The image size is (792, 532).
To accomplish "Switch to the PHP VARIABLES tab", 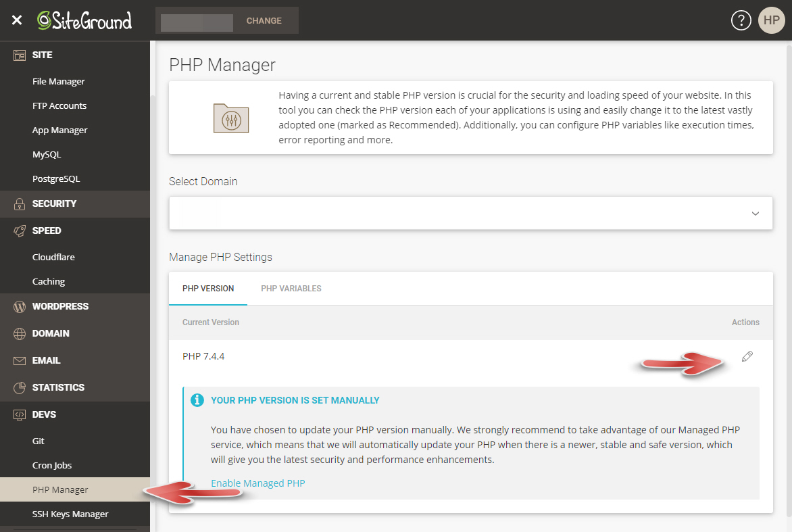I will point(291,289).
